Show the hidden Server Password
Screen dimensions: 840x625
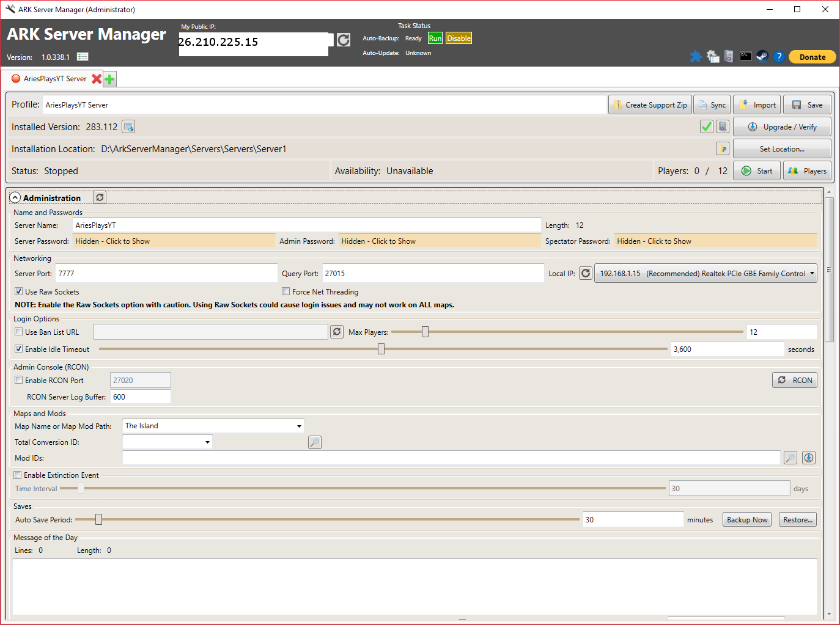174,241
